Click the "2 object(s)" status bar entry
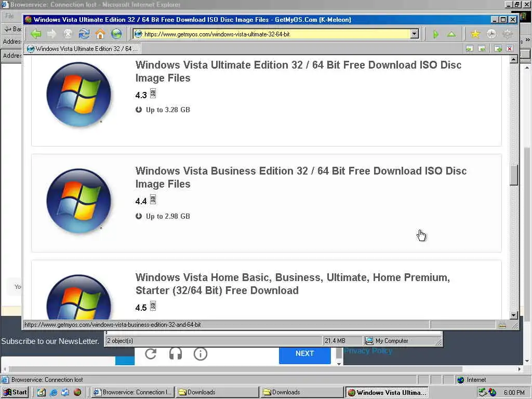 (x=214, y=341)
